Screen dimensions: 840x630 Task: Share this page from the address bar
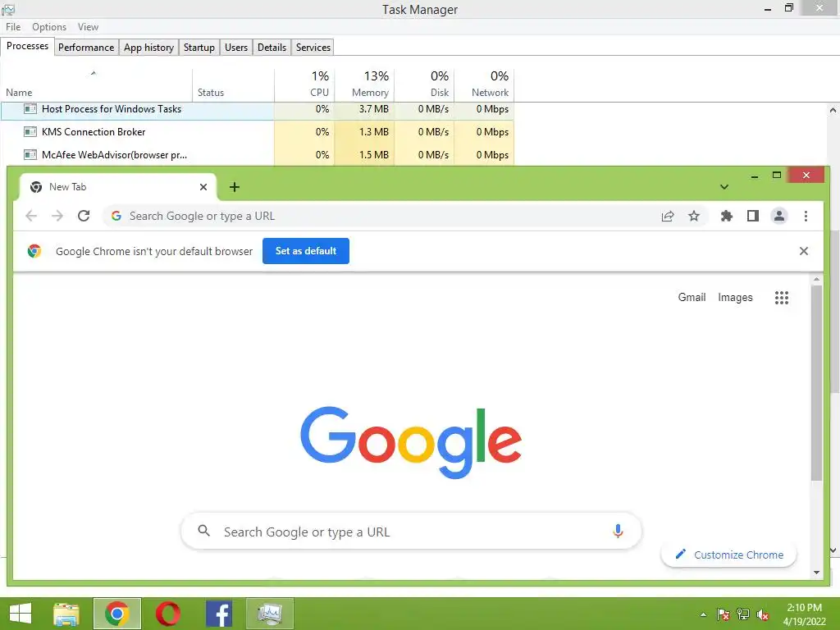tap(668, 216)
